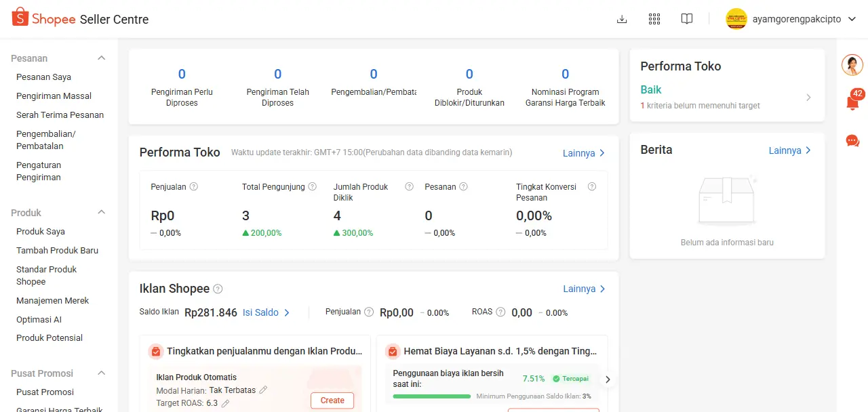Click help icon beside ads Penjualan Rp0,00
Image resolution: width=868 pixels, height=412 pixels.
(369, 312)
